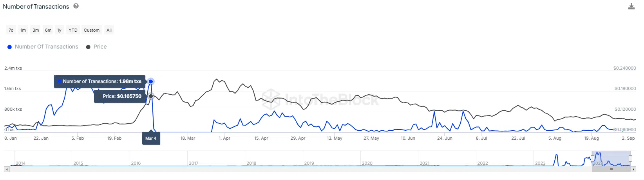Image resolution: width=644 pixels, height=180 pixels.
Task: Click the right scroll arrow of navigator
Action: pos(634,169)
